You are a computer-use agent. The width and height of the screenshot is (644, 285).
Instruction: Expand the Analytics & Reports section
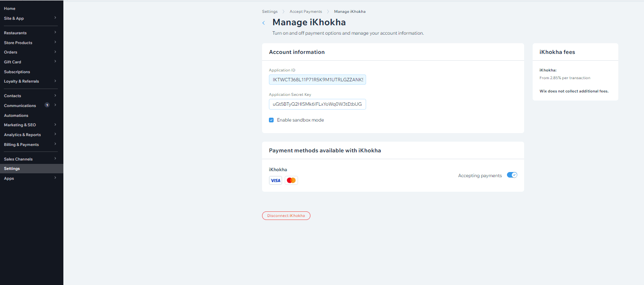[x=55, y=135]
